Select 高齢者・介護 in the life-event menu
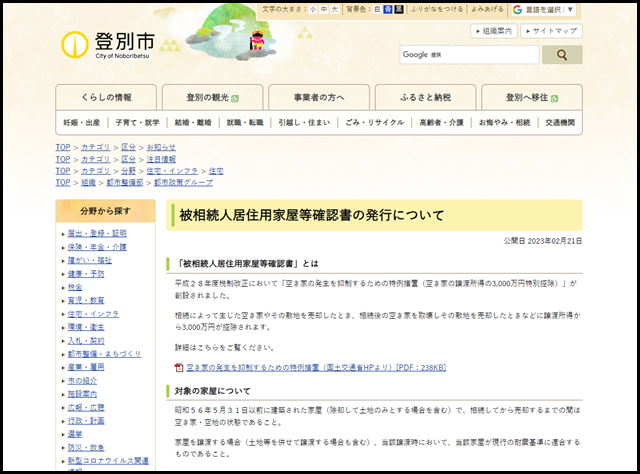The height and width of the screenshot is (474, 640). coord(442,122)
